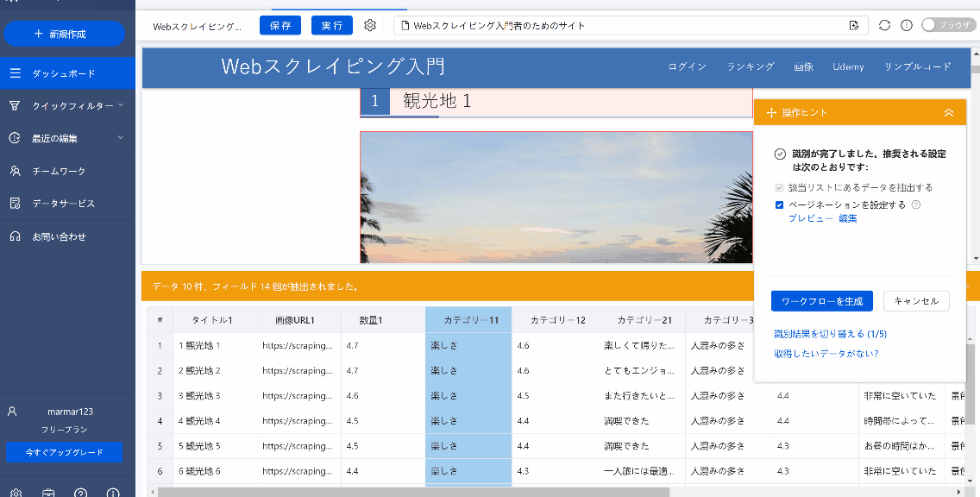This screenshot has height=497, width=980.
Task: Click the exclamation info icon near the browser toggle
Action: pos(907,25)
